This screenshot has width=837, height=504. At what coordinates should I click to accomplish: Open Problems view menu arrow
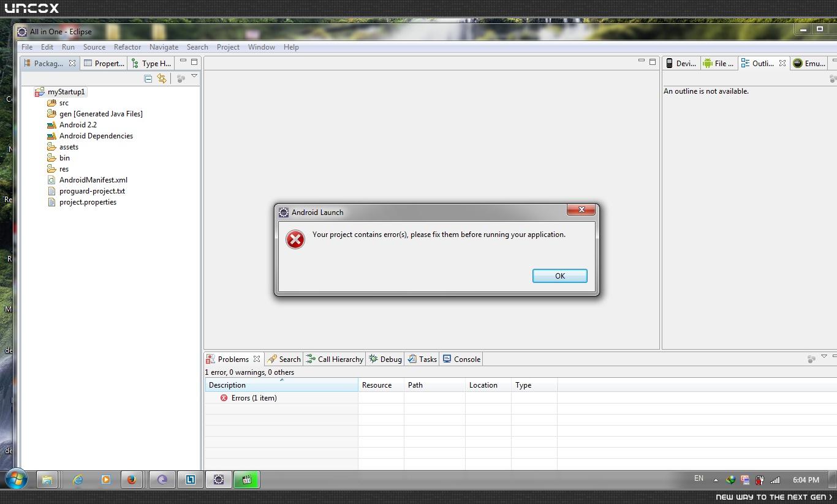tap(824, 356)
